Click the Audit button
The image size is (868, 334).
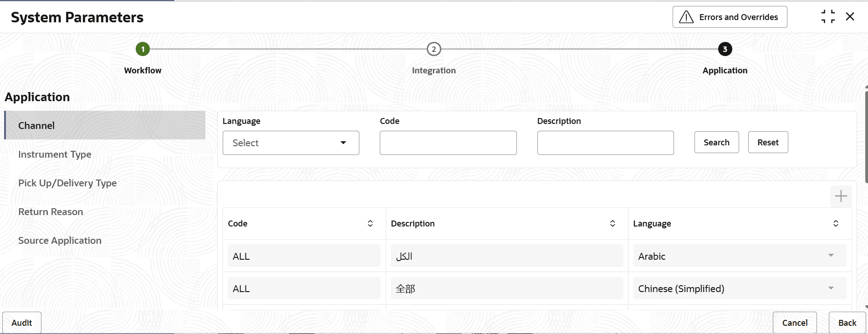click(22, 323)
